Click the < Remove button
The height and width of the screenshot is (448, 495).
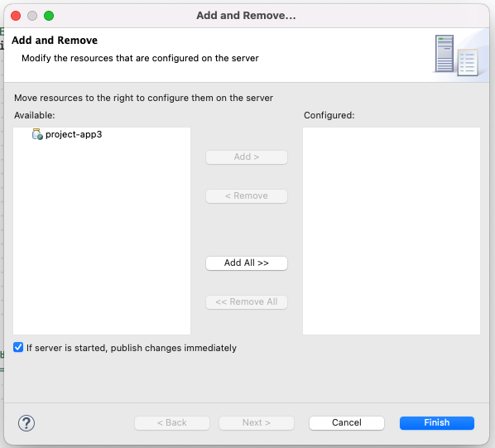[247, 196]
